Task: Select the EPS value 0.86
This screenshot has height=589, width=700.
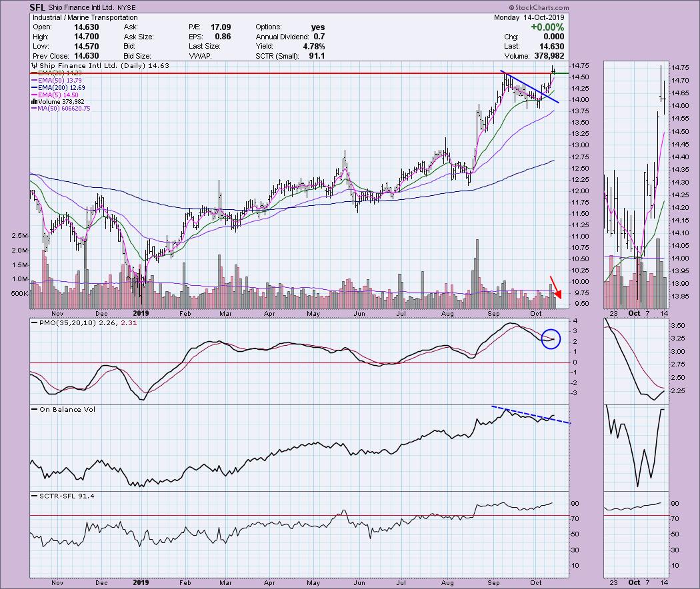Action: 223,37
